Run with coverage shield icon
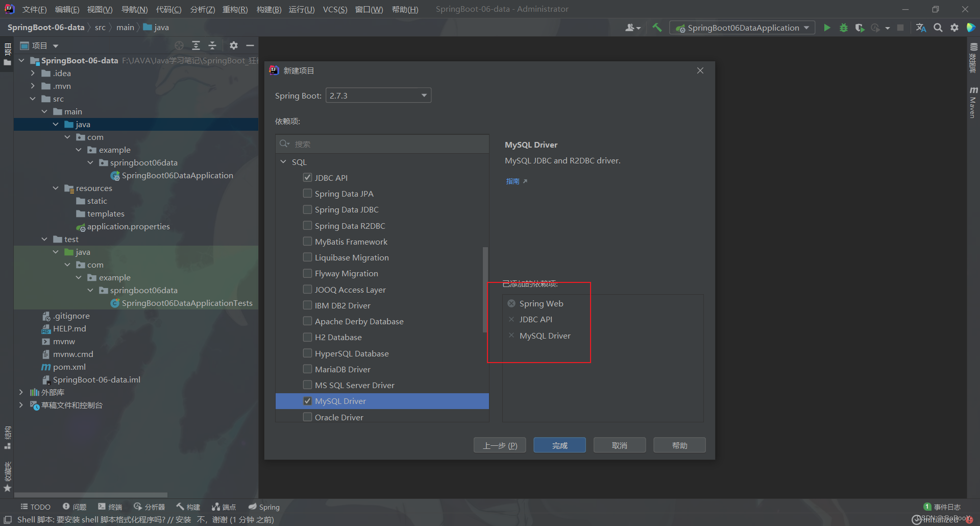This screenshot has width=980, height=526. [860, 28]
